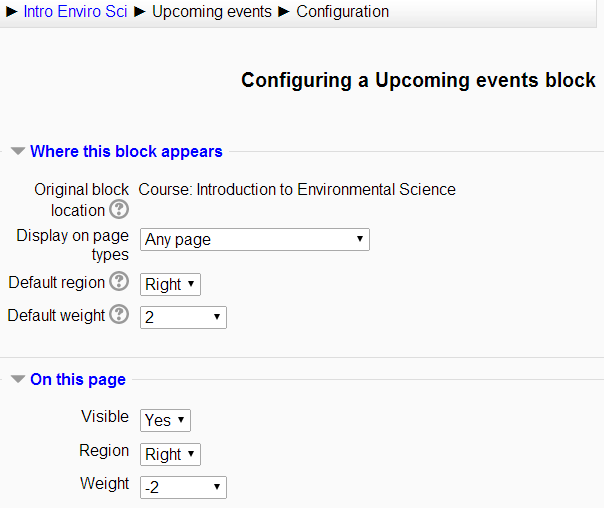Image resolution: width=604 pixels, height=508 pixels.
Task: Click help icon next to Original block location
Action: click(119, 210)
